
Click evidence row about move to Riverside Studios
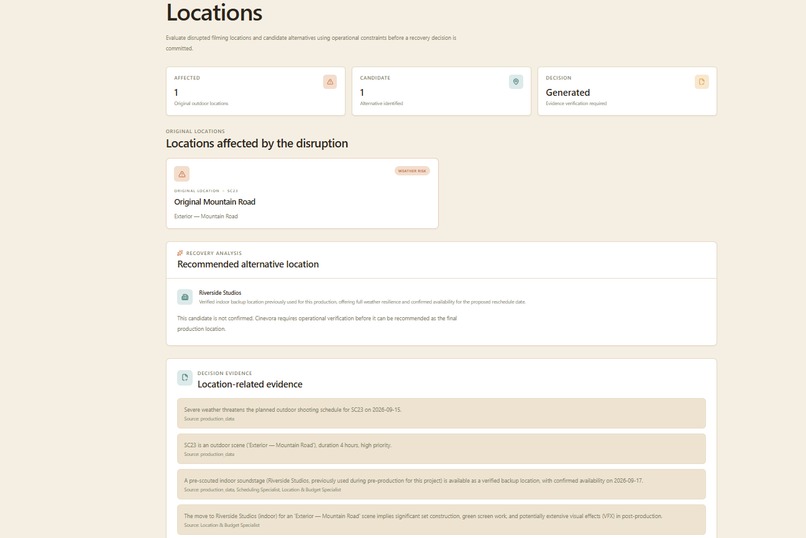point(442,520)
